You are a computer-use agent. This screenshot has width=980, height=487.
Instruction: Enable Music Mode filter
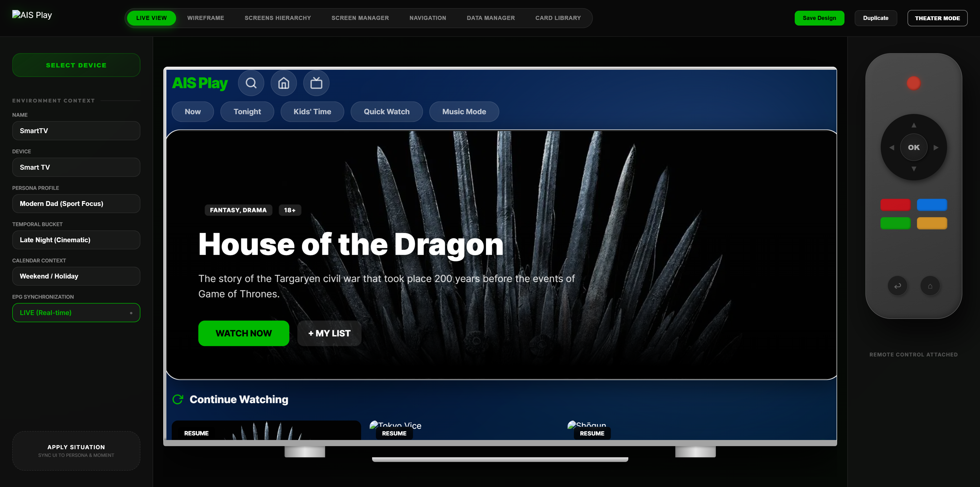[464, 111]
